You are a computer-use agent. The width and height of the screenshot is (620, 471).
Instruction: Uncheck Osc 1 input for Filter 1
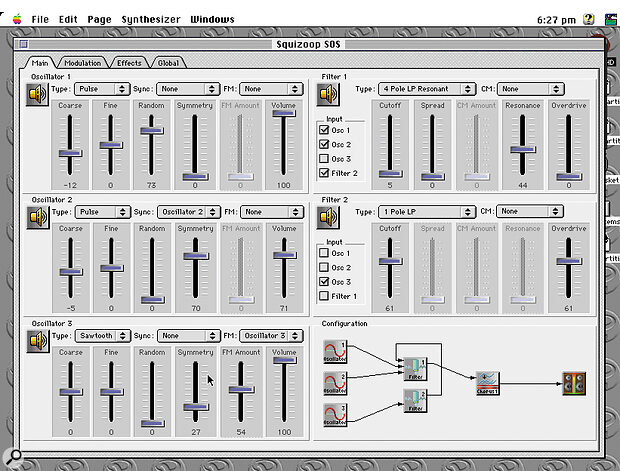point(324,130)
